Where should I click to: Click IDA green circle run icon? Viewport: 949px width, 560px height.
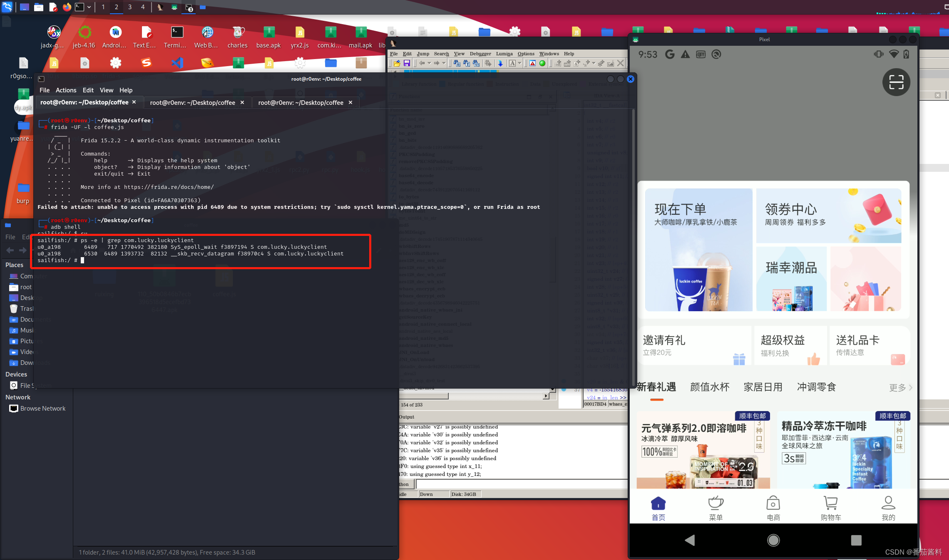coord(542,63)
